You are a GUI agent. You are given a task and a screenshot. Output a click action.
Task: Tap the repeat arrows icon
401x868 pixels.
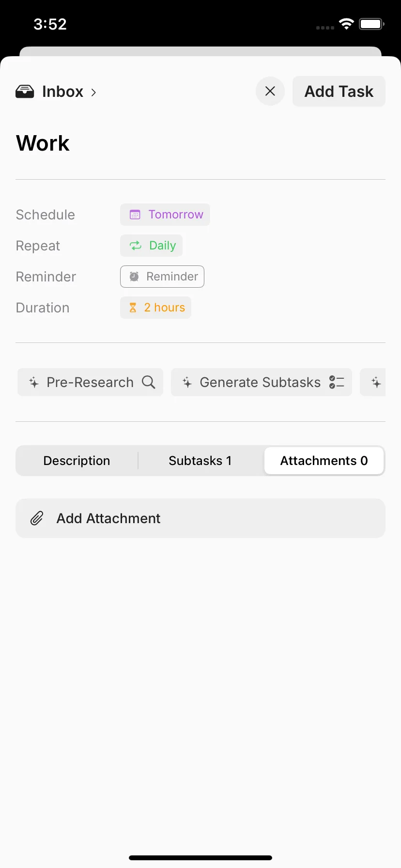136,246
